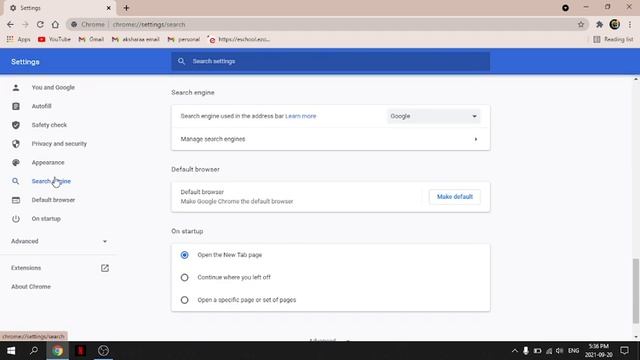The height and width of the screenshot is (360, 640).
Task: Open Manage search engines row
Action: [331, 139]
